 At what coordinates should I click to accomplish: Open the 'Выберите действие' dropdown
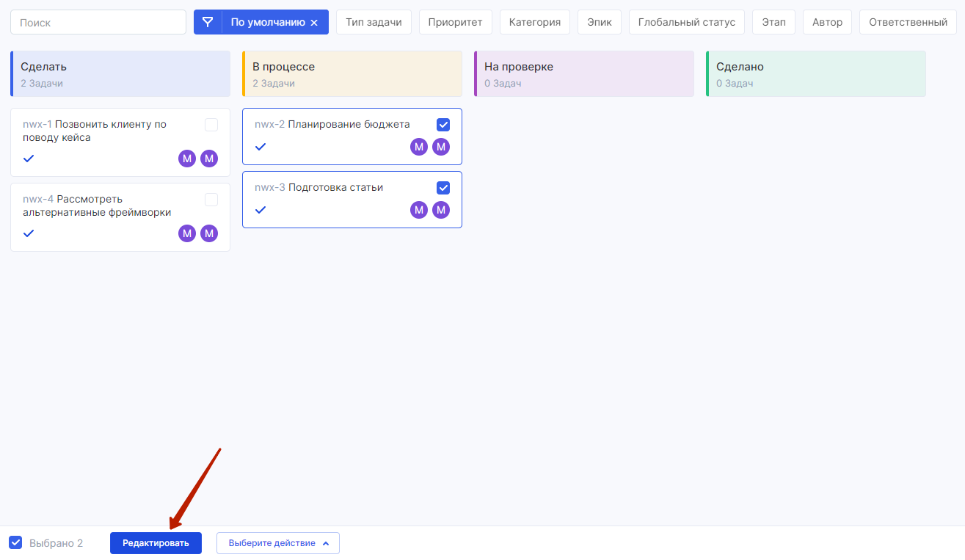277,543
